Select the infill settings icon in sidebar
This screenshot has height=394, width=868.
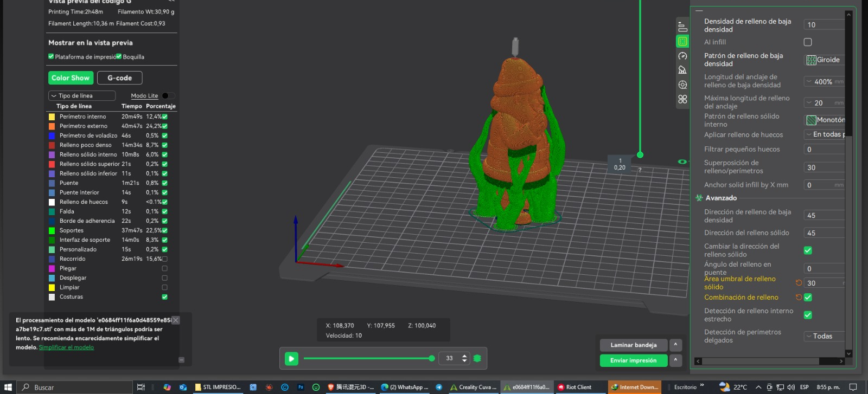(x=682, y=41)
